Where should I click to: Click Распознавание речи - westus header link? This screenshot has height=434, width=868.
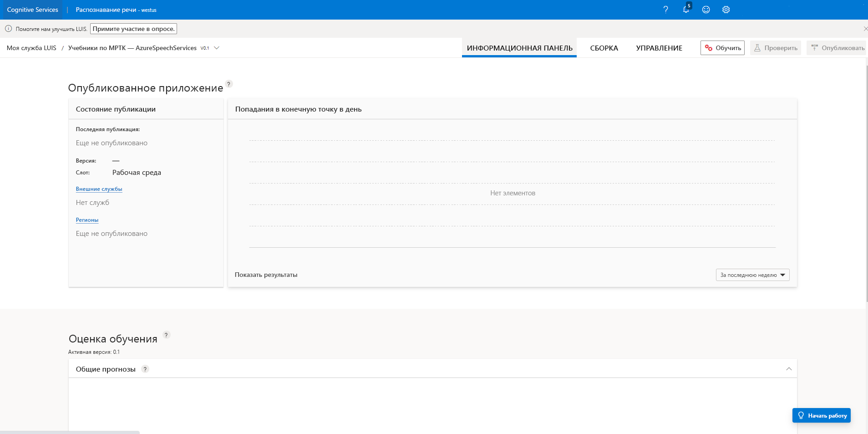(x=116, y=10)
